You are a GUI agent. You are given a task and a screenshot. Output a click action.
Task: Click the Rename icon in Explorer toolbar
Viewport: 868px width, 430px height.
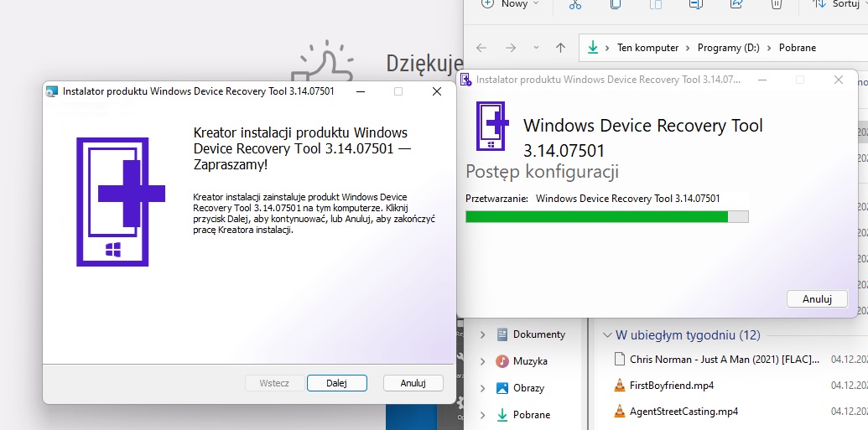pyautogui.click(x=696, y=4)
